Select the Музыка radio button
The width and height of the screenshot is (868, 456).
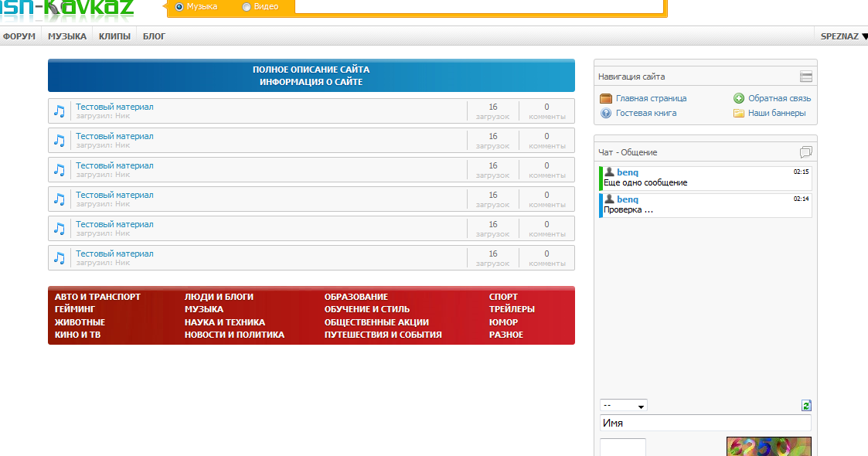pyautogui.click(x=179, y=7)
